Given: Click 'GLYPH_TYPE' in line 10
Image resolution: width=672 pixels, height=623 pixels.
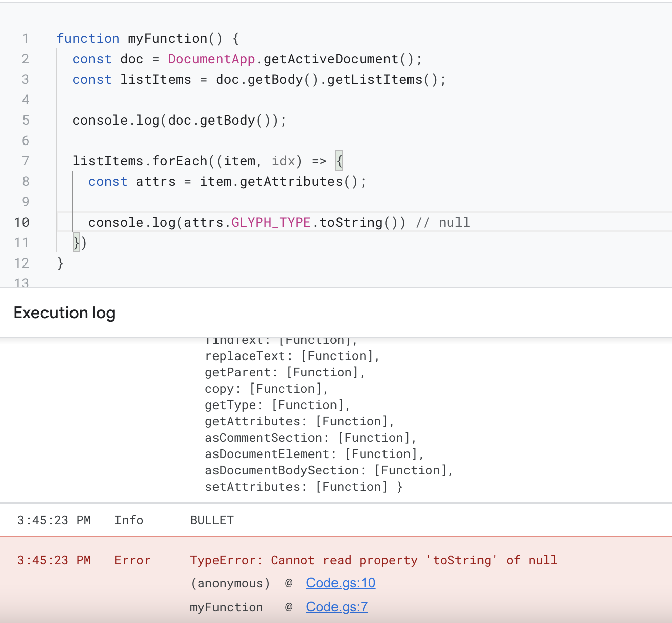Looking at the screenshot, I should point(271,222).
